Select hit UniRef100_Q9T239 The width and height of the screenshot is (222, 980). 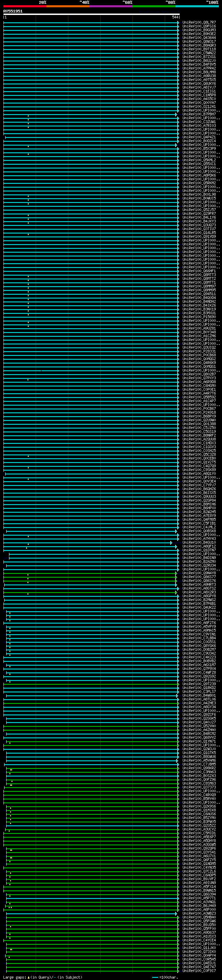click(199, 684)
